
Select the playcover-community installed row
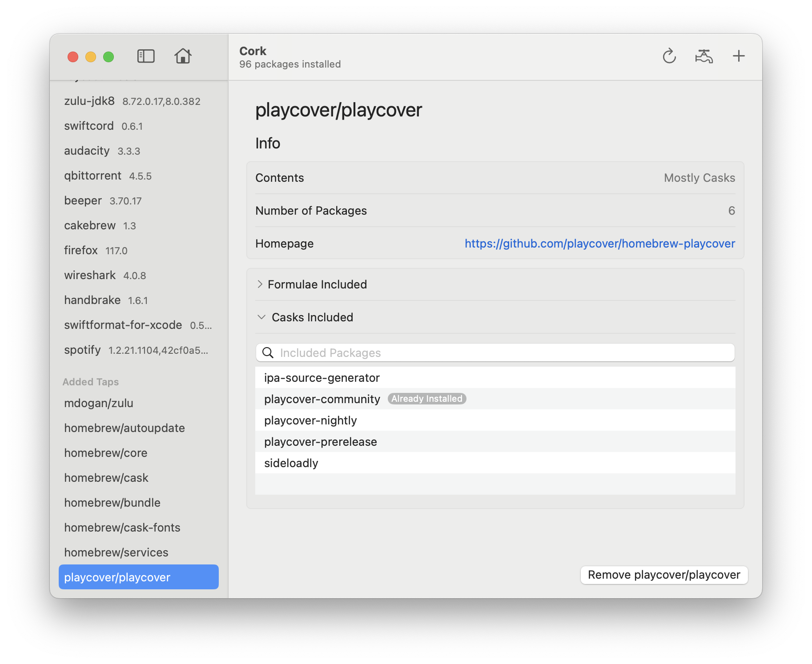coord(495,399)
